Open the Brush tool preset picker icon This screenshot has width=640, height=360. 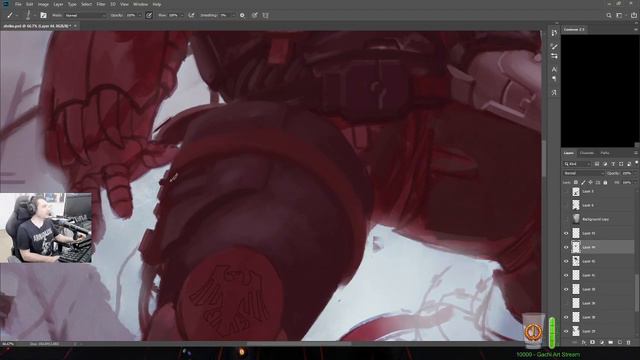(10, 16)
